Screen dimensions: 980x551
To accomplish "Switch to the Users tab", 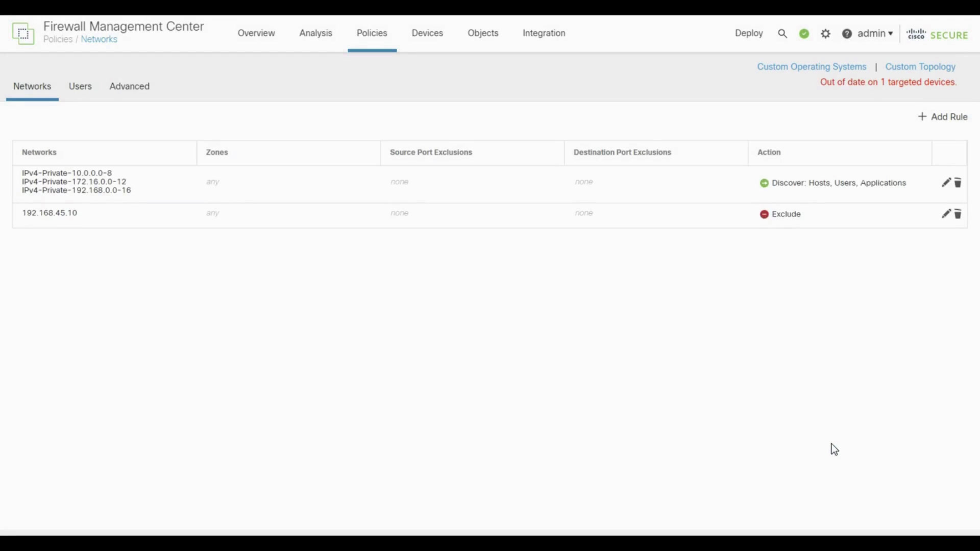I will pyautogui.click(x=80, y=86).
